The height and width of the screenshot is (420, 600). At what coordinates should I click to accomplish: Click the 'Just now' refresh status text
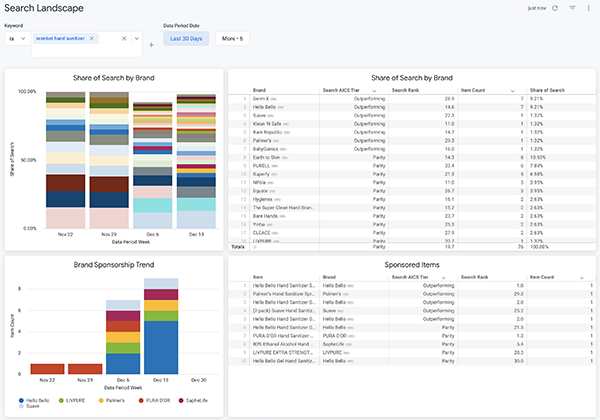pos(537,8)
